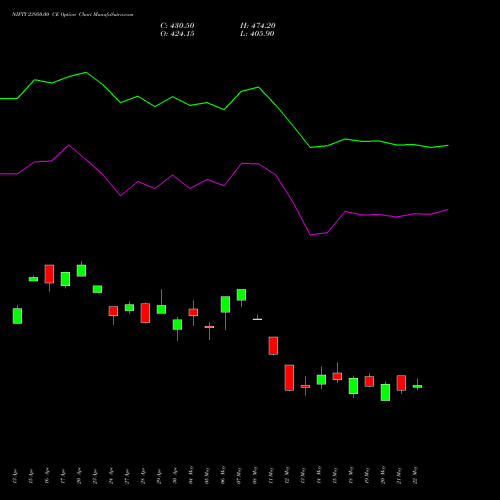Click the 15 May date label
The height and width of the screenshot is (500, 500).
[x=335, y=475]
